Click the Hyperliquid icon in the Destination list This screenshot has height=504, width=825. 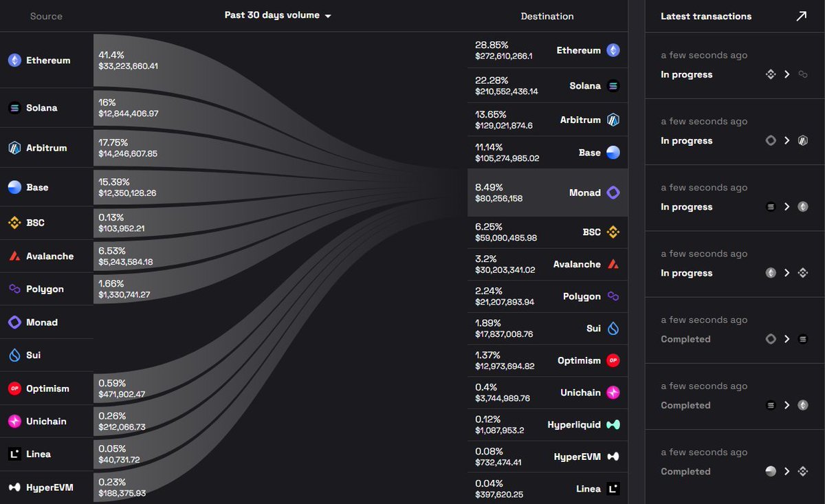[x=613, y=425]
